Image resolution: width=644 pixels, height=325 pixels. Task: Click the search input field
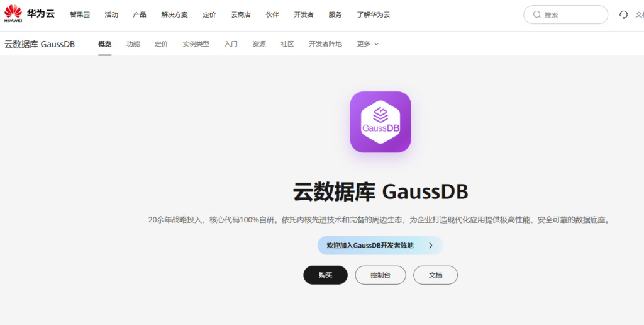point(565,15)
